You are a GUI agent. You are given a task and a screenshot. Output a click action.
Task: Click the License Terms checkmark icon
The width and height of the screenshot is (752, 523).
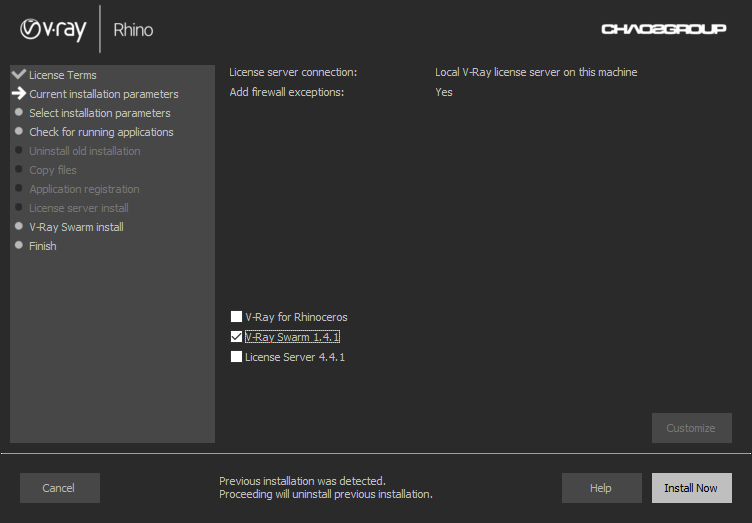19,74
